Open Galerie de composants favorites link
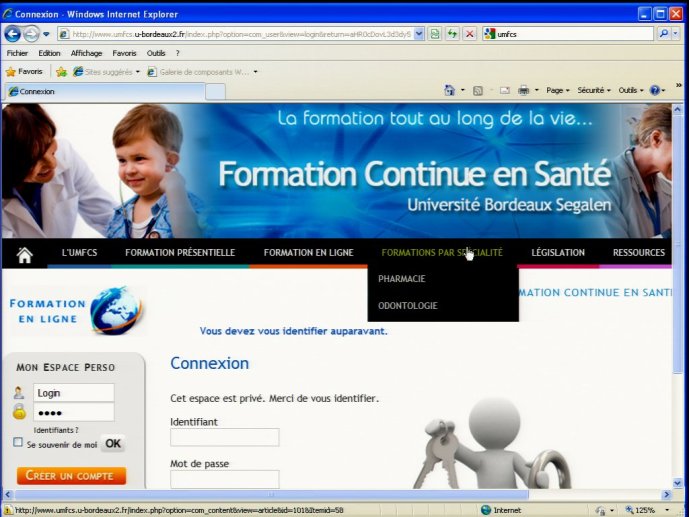 pyautogui.click(x=202, y=72)
